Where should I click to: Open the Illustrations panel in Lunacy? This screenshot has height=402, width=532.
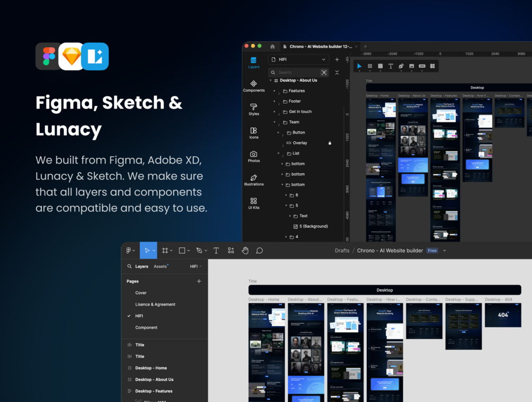coord(254,180)
